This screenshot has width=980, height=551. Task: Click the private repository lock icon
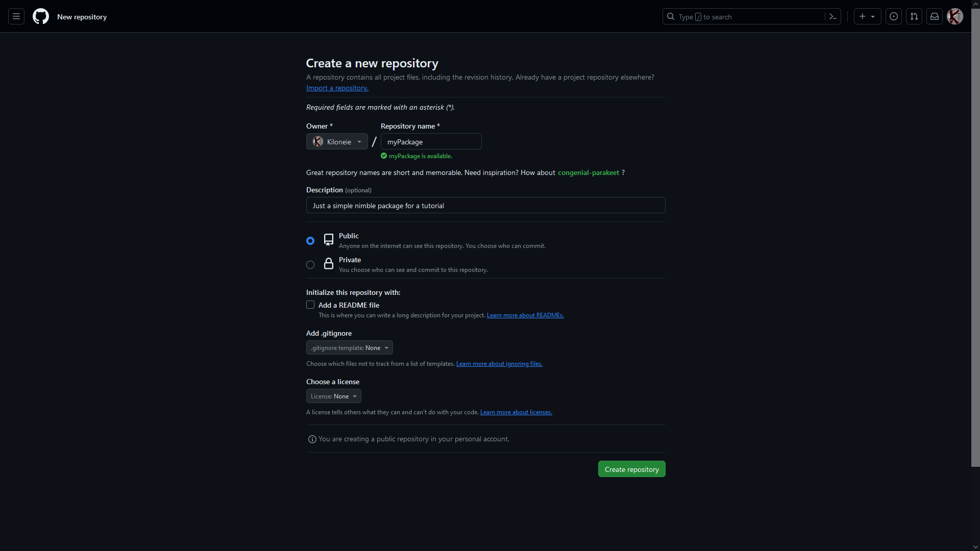329,263
